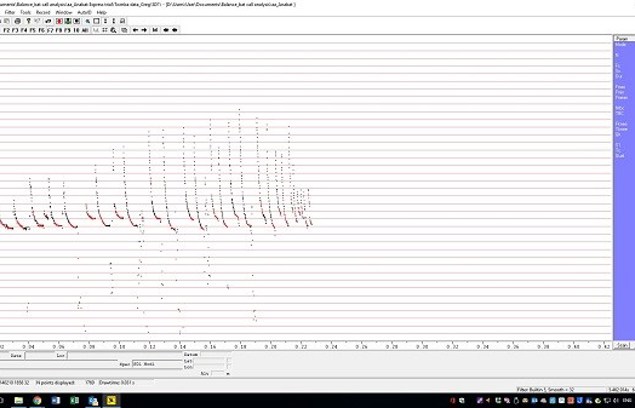The height and width of the screenshot is (408, 635).
Task: Toggle the upper checkbox in bottom panel
Action: [x=229, y=360]
